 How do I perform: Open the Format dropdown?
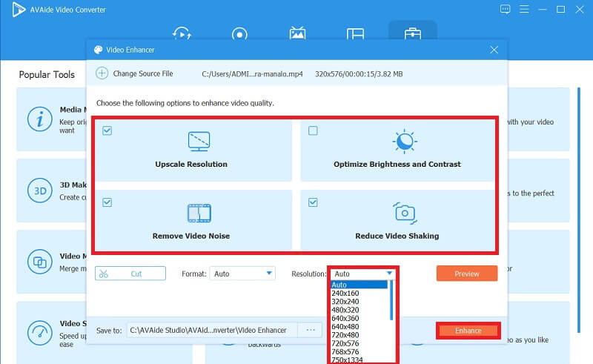pos(242,274)
